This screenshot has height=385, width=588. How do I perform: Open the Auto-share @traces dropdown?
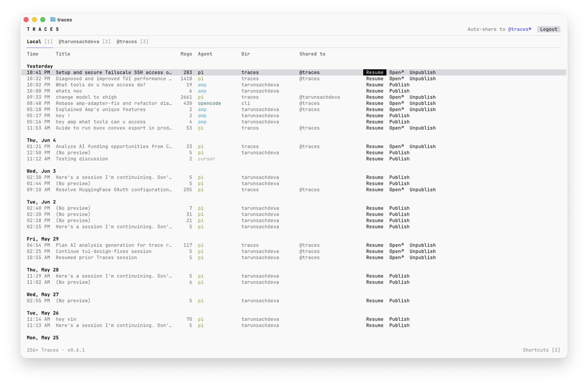[x=519, y=29]
